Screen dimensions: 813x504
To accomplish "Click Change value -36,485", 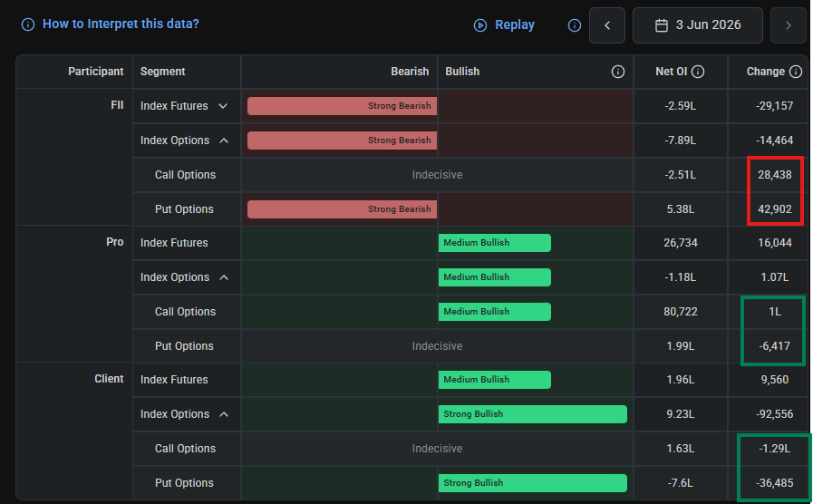I will coord(775,483).
